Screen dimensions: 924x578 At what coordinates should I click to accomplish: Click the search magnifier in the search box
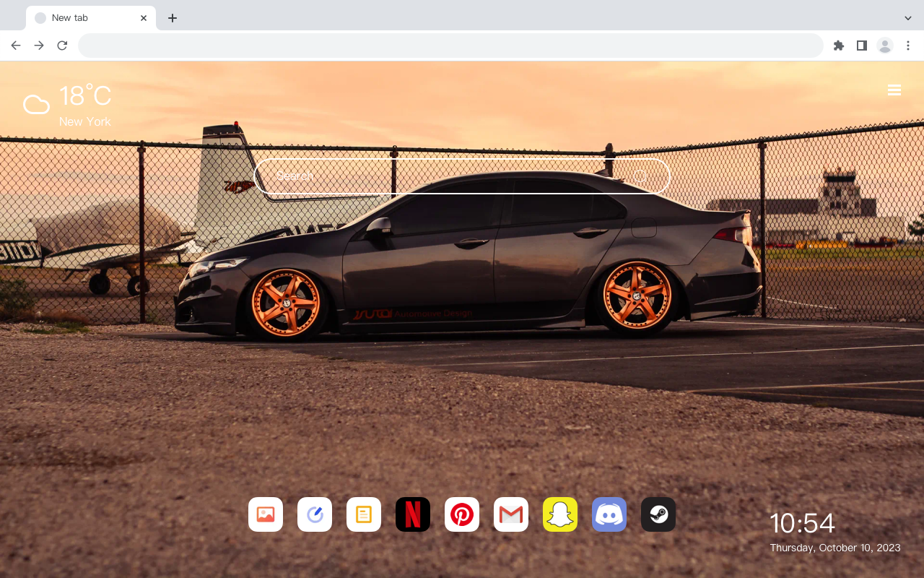click(640, 176)
